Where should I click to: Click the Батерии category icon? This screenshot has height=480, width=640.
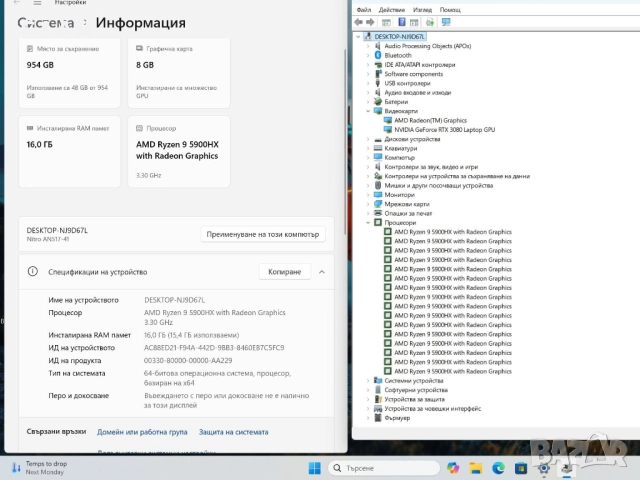[x=378, y=102]
